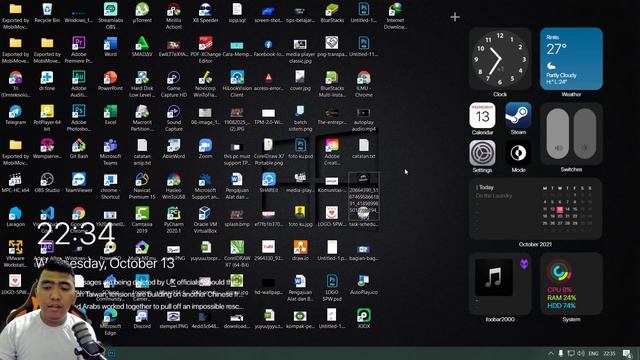This screenshot has width=640, height=360.
Task: Click the plus button above widgets
Action: pyautogui.click(x=455, y=17)
